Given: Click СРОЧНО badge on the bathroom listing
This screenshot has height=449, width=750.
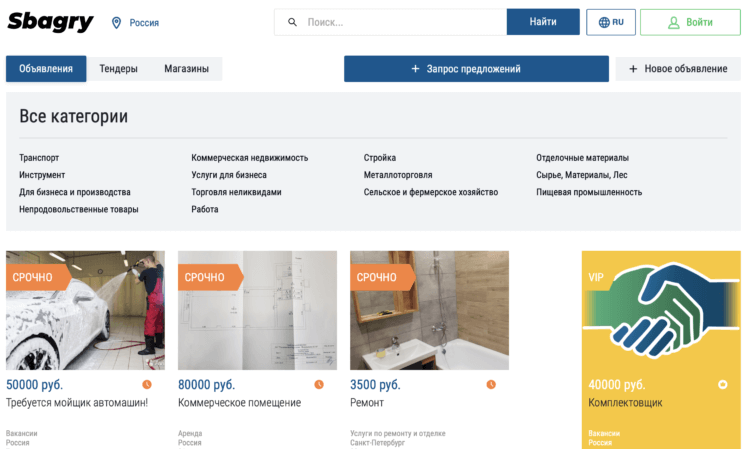Looking at the screenshot, I should point(383,277).
